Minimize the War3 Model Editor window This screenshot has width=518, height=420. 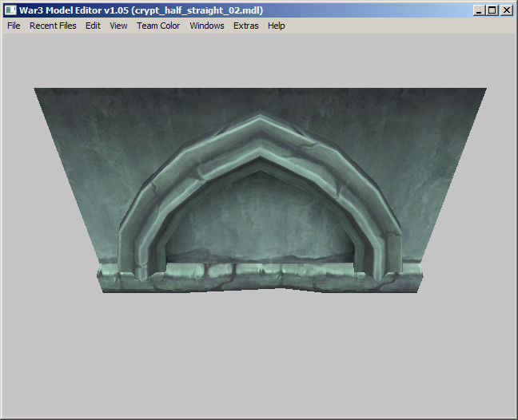pyautogui.click(x=479, y=10)
